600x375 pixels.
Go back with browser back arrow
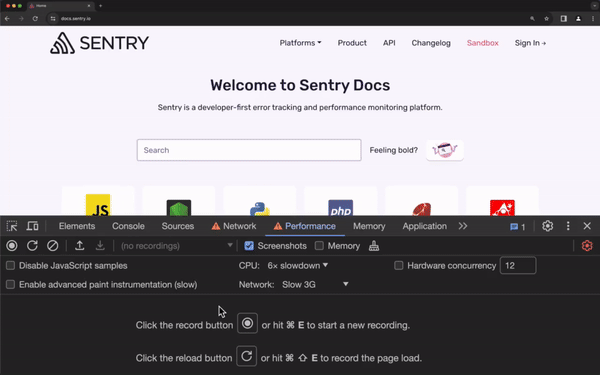7,18
